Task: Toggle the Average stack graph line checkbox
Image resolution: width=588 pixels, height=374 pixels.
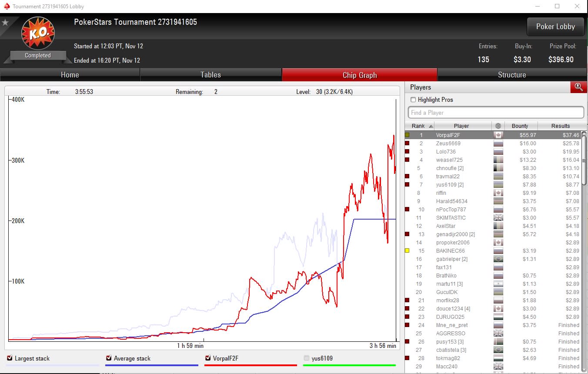Action: coord(109,358)
